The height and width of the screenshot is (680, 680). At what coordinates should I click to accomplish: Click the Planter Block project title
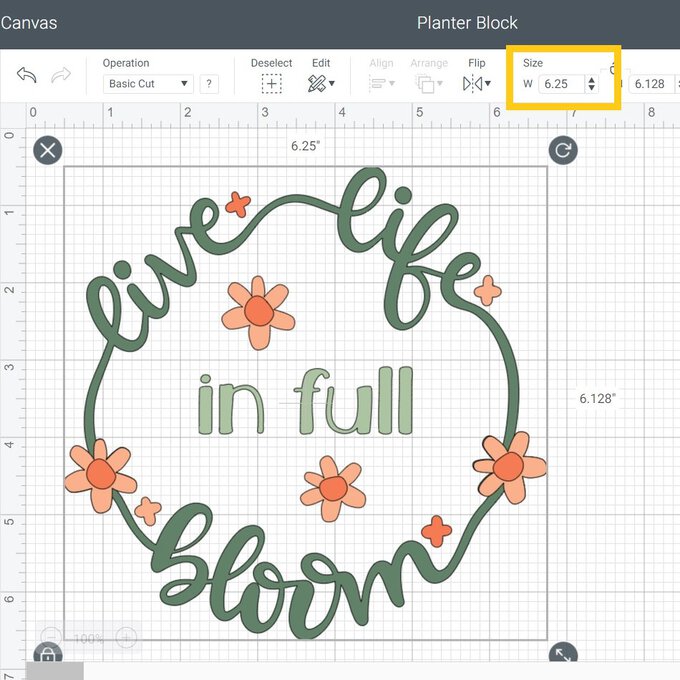(x=467, y=22)
